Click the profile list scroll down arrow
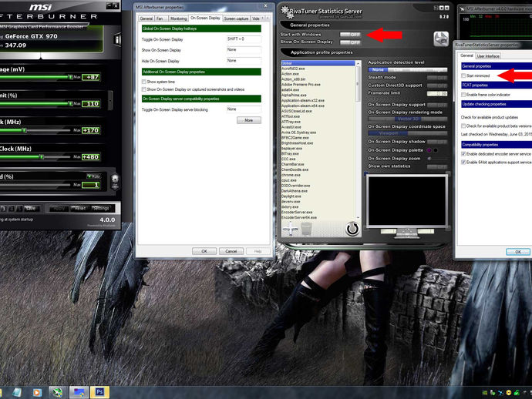532x399 pixels. click(358, 218)
